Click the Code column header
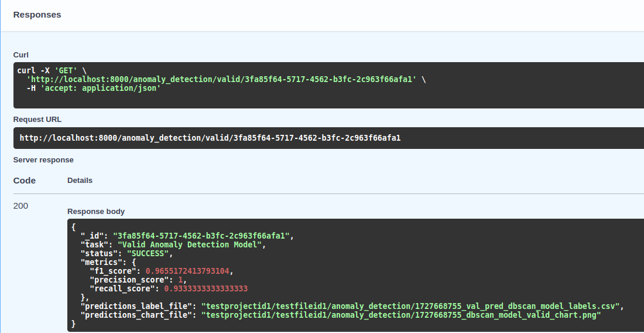The image size is (644, 333). pyautogui.click(x=25, y=181)
